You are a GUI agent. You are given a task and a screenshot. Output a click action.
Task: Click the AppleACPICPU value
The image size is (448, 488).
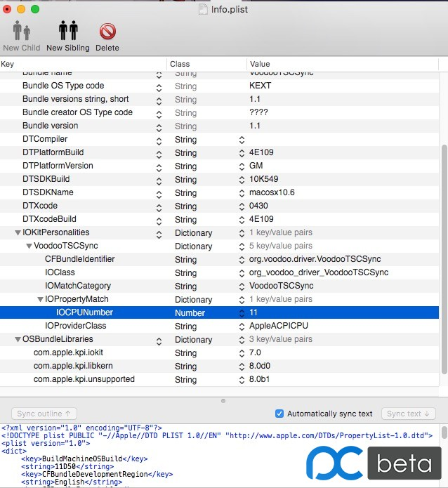(279, 326)
